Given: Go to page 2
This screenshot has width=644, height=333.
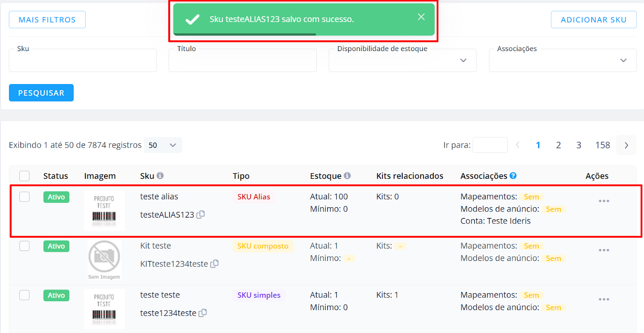Looking at the screenshot, I should click(x=558, y=145).
